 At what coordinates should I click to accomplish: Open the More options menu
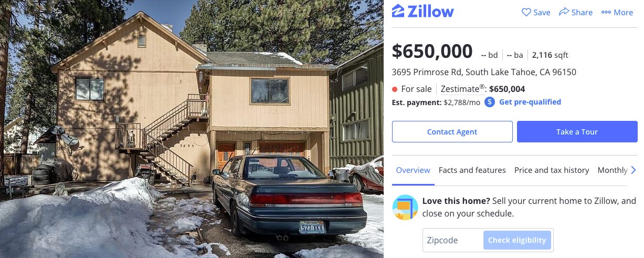(617, 12)
